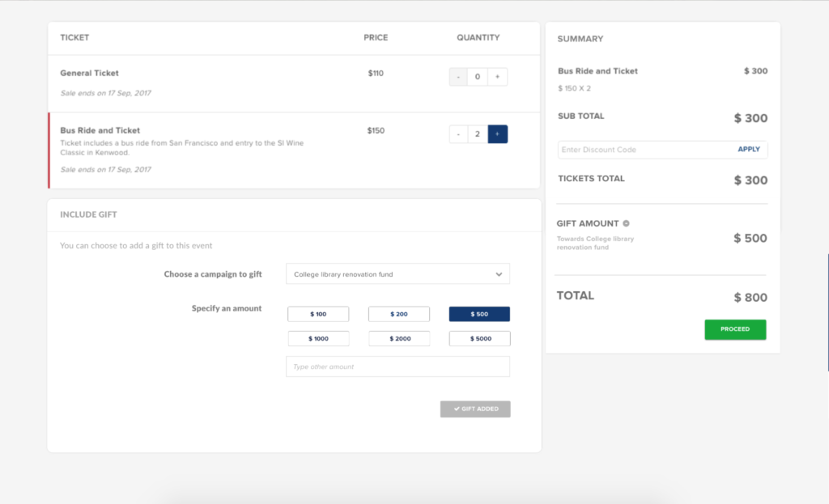Increase General Ticket quantity with plus
This screenshot has height=504, width=829.
click(497, 77)
